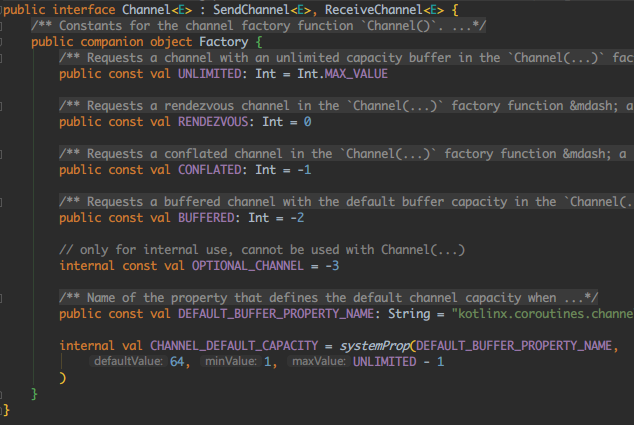634x425 pixels.
Task: Click the SendChannel<E> supertype
Action: tap(262, 9)
